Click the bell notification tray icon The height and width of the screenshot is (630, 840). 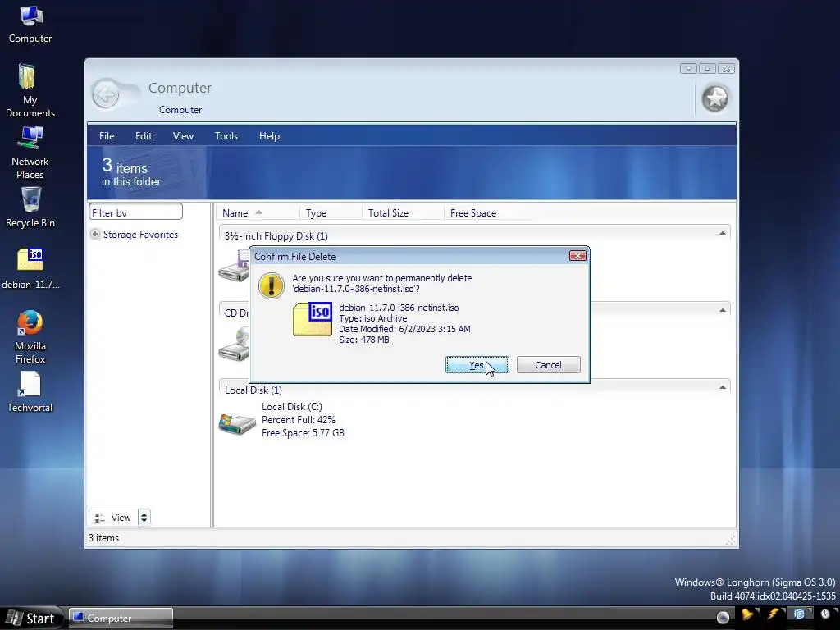747,614
